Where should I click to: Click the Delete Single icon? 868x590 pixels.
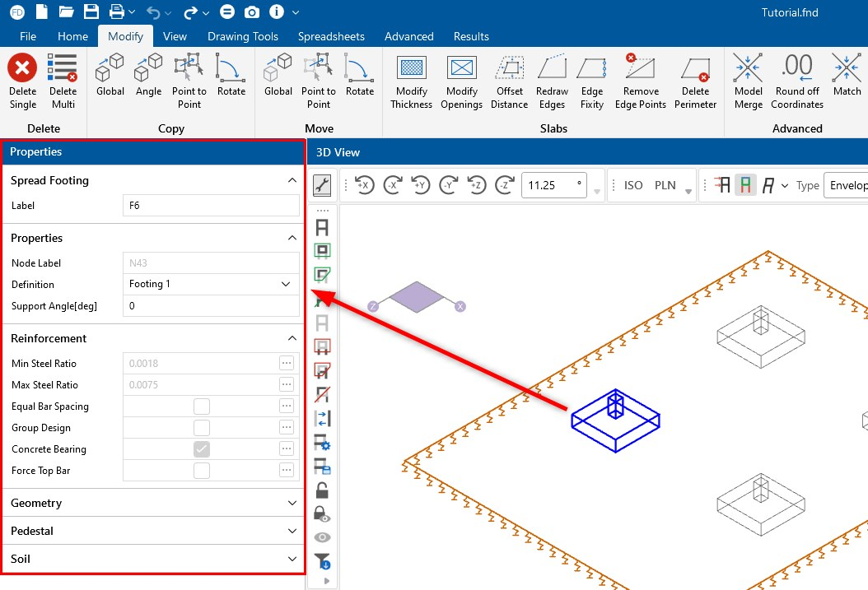click(x=23, y=67)
